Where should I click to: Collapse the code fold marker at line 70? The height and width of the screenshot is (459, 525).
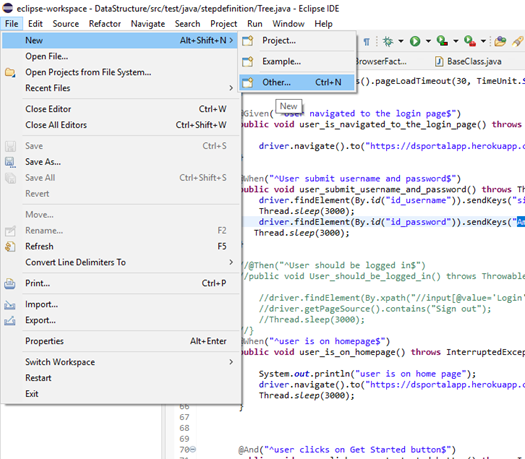193,449
